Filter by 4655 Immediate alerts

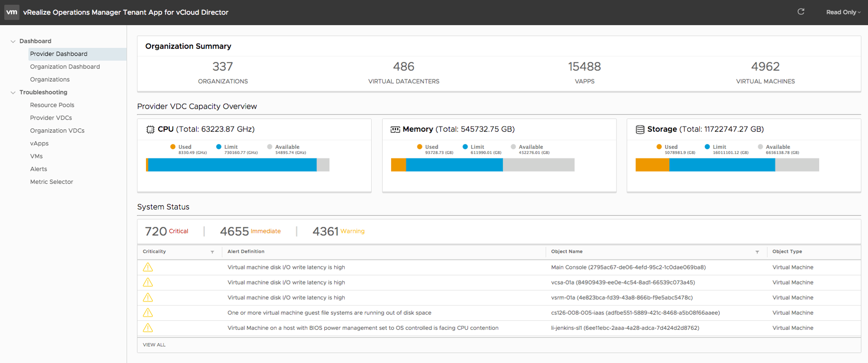point(251,232)
